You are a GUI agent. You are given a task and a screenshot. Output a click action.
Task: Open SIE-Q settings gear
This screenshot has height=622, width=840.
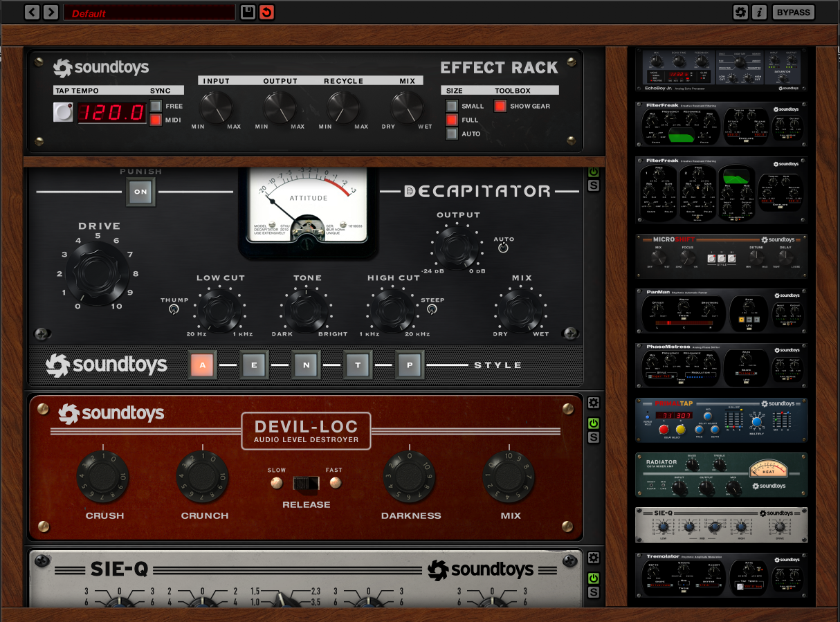pyautogui.click(x=594, y=558)
